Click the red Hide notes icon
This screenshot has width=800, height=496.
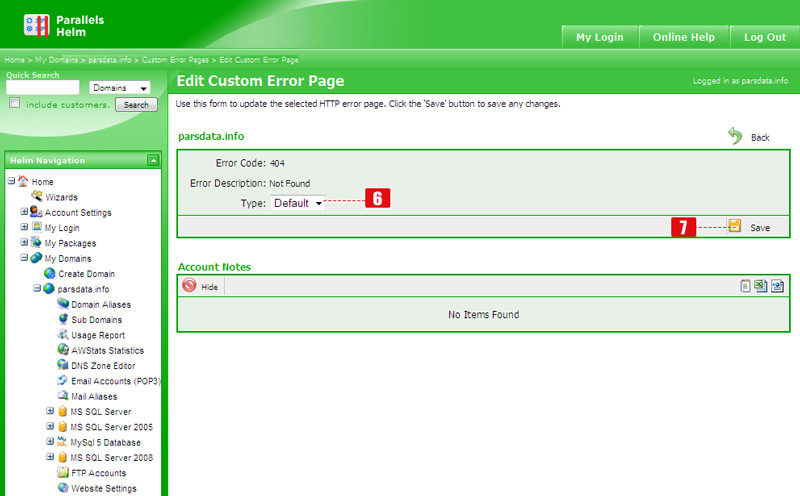(x=189, y=285)
